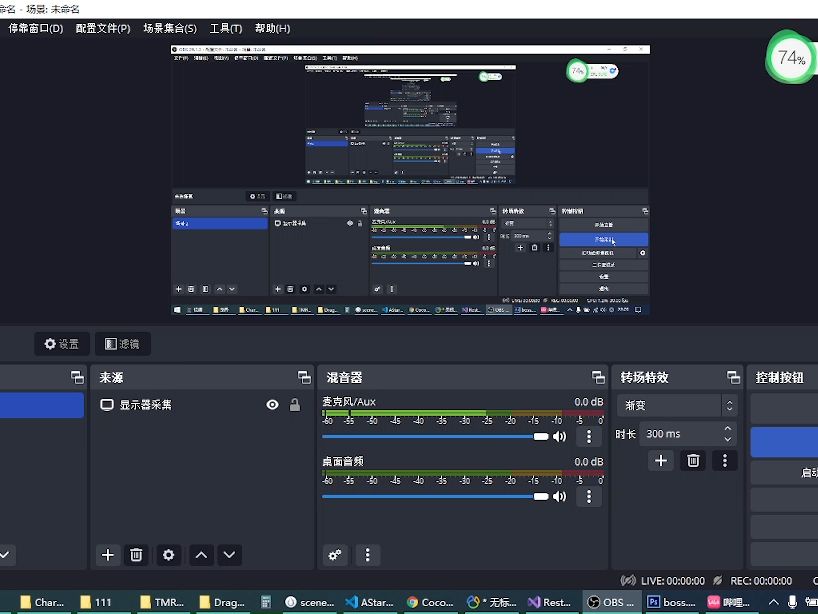Open transition properties three-dot menu
Screen dimensions: 818x614
click(725, 461)
